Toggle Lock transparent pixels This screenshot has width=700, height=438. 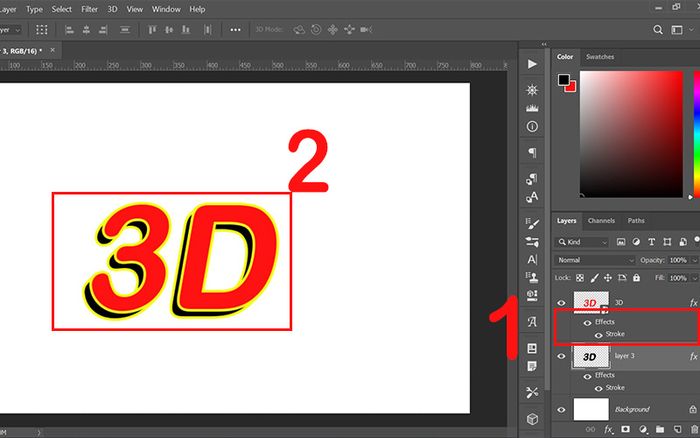pos(579,278)
